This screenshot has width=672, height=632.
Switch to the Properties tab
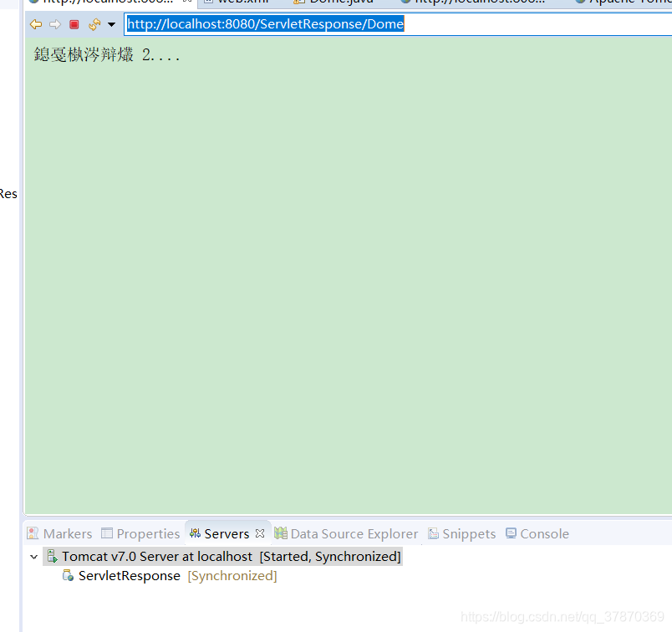(x=140, y=533)
